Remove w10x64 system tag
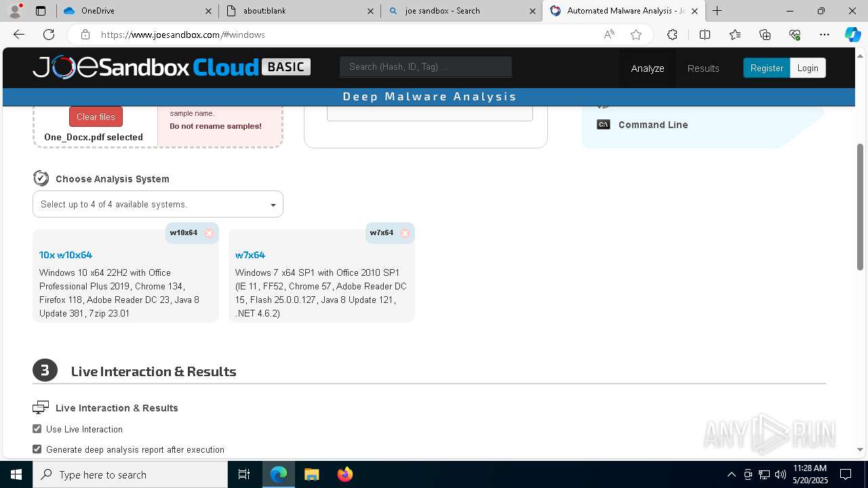868x488 pixels. (x=209, y=233)
